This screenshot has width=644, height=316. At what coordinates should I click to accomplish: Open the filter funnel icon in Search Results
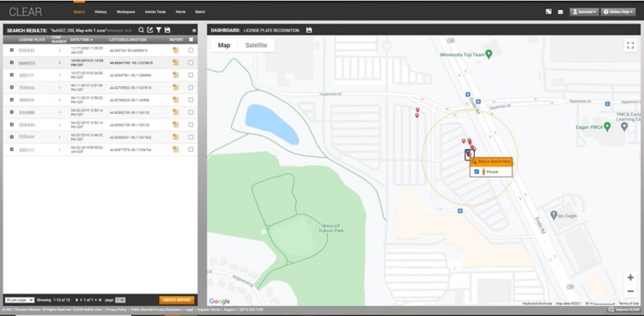(x=158, y=30)
